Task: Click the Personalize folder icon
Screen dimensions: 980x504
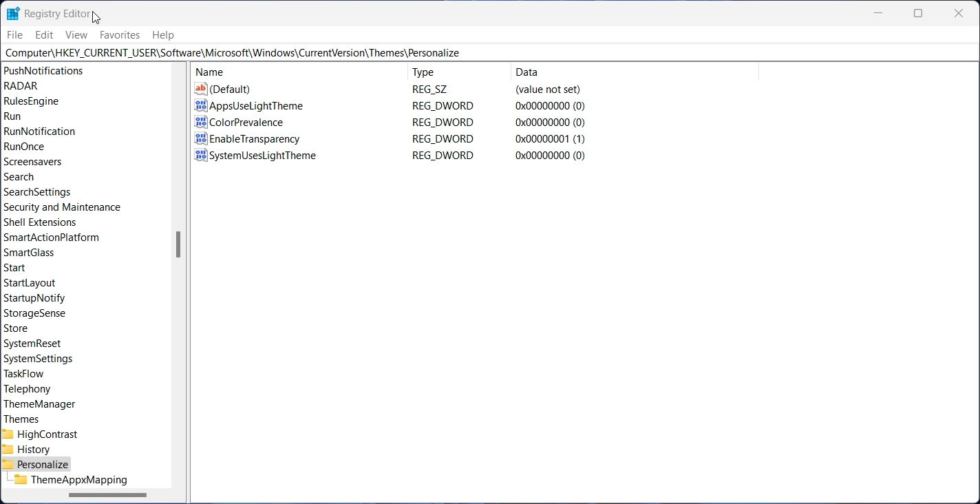Action: (8, 465)
